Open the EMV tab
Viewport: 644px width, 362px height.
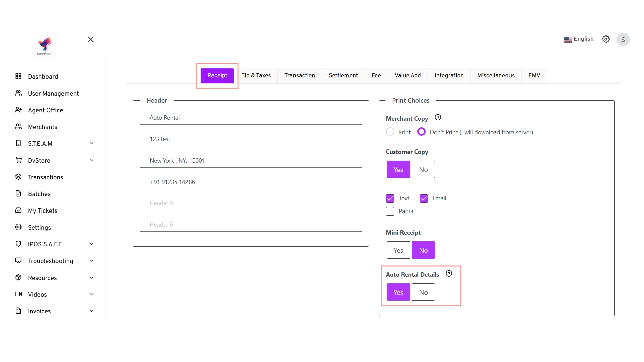[534, 76]
